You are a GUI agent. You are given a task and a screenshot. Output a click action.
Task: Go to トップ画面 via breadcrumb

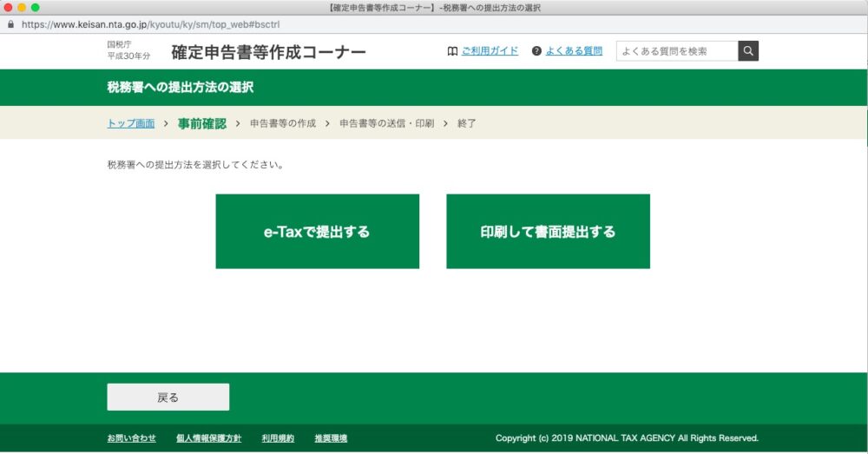(x=131, y=123)
